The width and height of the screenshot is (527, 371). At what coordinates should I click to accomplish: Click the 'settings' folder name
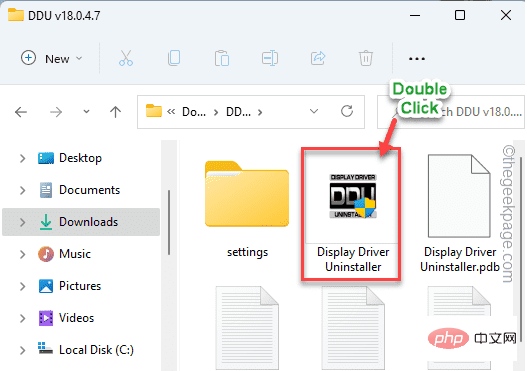click(x=247, y=252)
